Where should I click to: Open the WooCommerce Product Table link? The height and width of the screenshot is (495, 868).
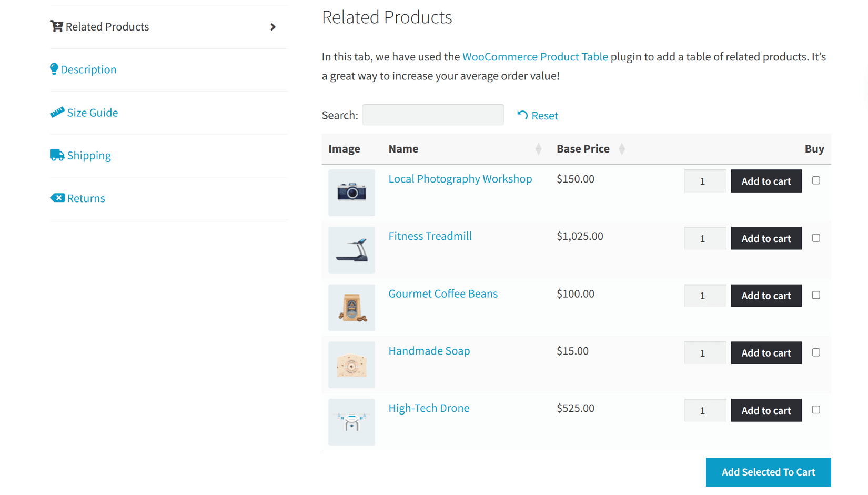[x=535, y=56]
